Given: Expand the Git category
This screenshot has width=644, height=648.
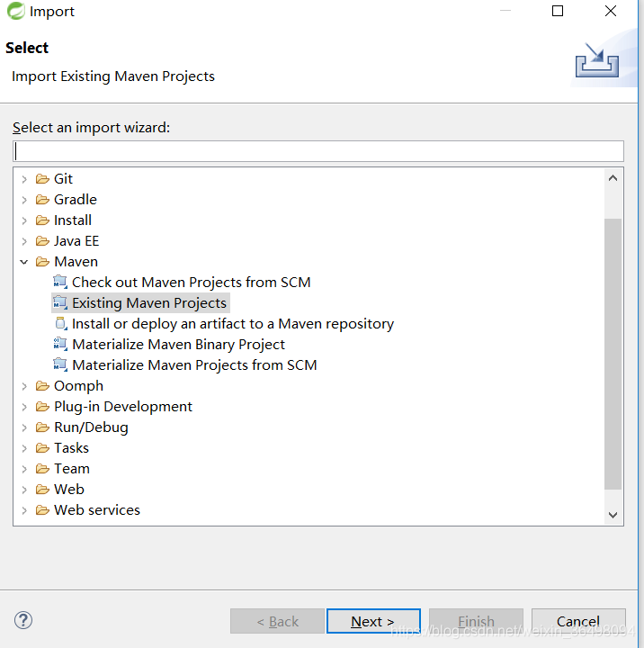Looking at the screenshot, I should click(24, 179).
